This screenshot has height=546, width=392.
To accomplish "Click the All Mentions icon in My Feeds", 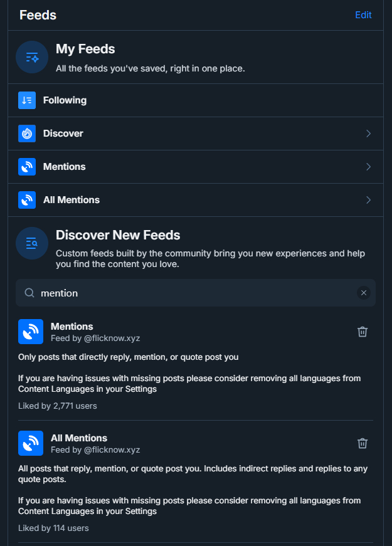I will [x=27, y=200].
